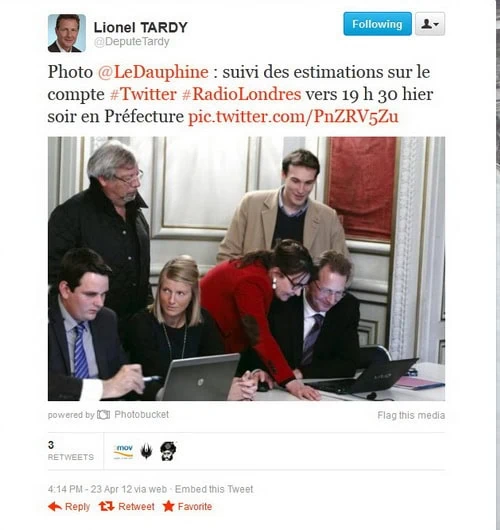Open the user actions dropdown
The height and width of the screenshot is (530, 500).
click(x=430, y=24)
